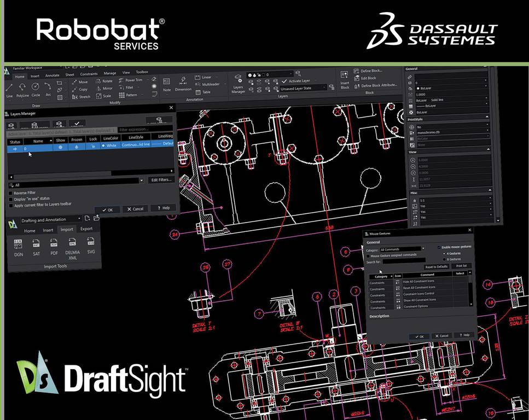Viewport: 529px width, 420px height.
Task: Import an SVG file
Action: coord(91,246)
